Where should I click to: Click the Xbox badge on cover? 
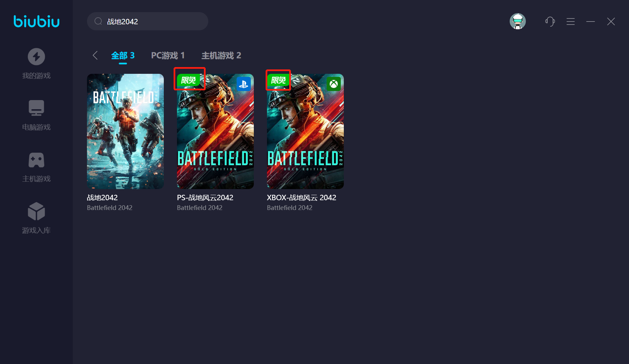tap(333, 84)
